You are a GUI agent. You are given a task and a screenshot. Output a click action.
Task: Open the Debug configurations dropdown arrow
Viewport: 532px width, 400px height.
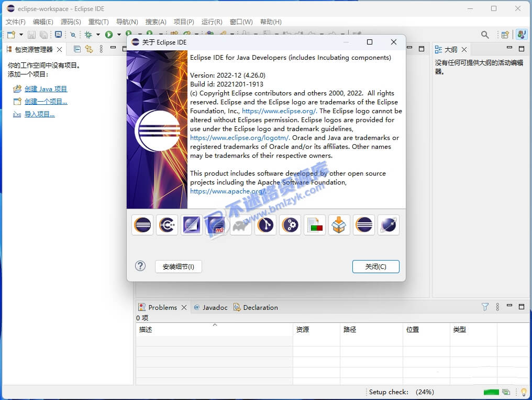(x=98, y=35)
